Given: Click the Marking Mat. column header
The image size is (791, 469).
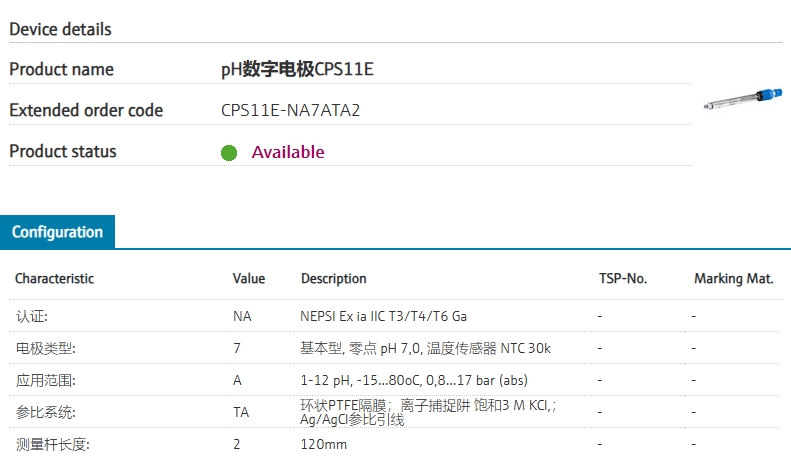Looking at the screenshot, I should [733, 279].
